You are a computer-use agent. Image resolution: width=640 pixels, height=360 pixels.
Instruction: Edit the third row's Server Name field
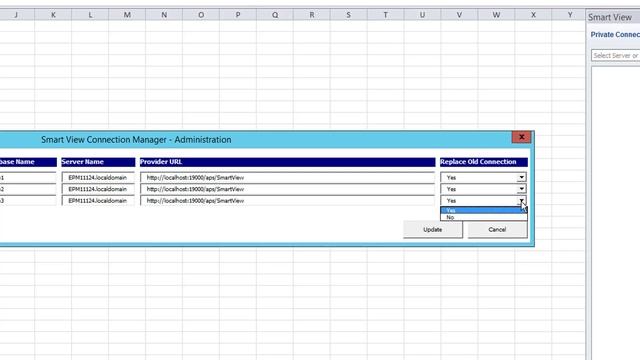coord(98,200)
